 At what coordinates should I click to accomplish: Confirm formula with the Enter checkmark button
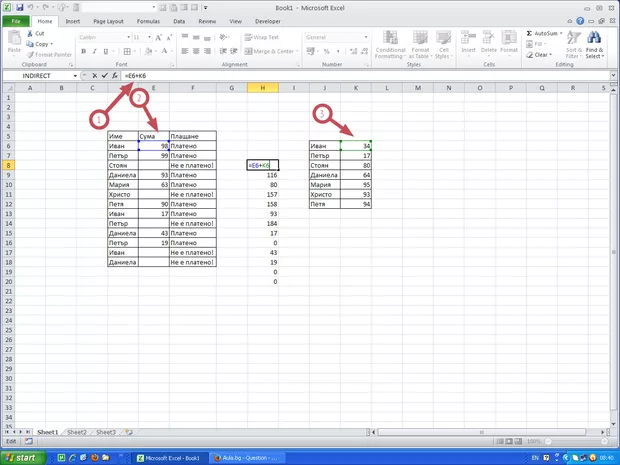pos(104,75)
